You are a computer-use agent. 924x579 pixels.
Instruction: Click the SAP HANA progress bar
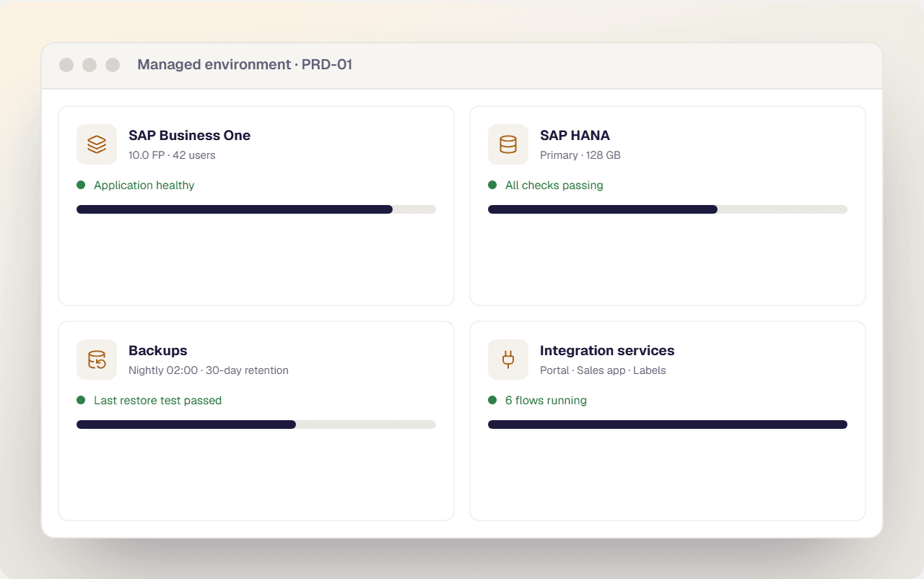pyautogui.click(x=668, y=209)
